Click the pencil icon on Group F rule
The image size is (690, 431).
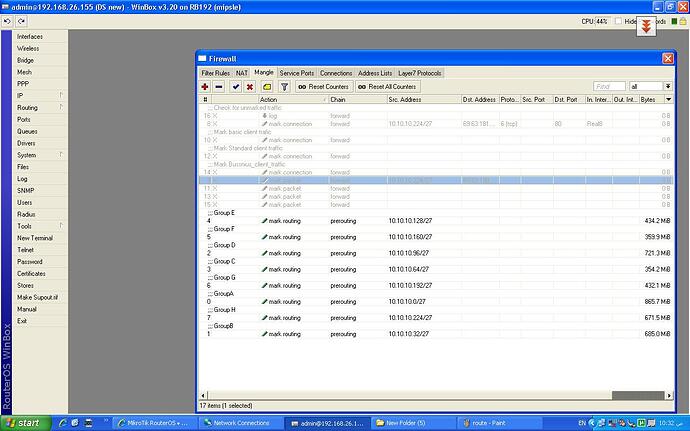point(264,237)
